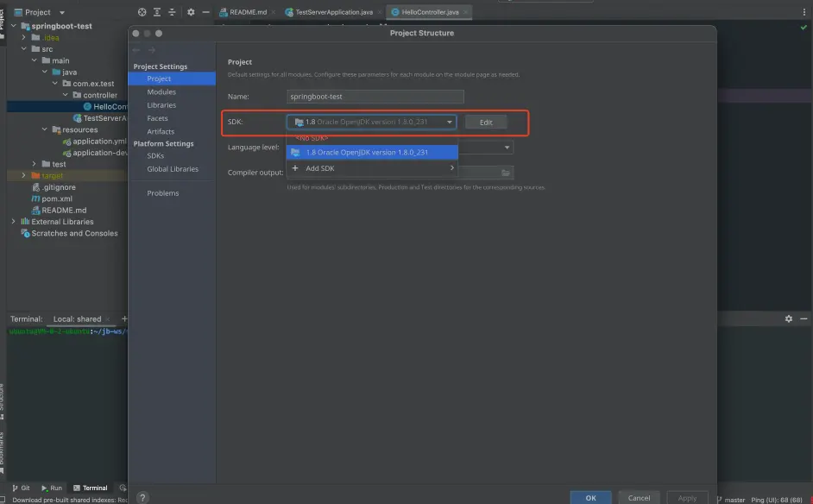Click the back arrow in Project Structure
813x504 pixels.
pyautogui.click(x=136, y=50)
